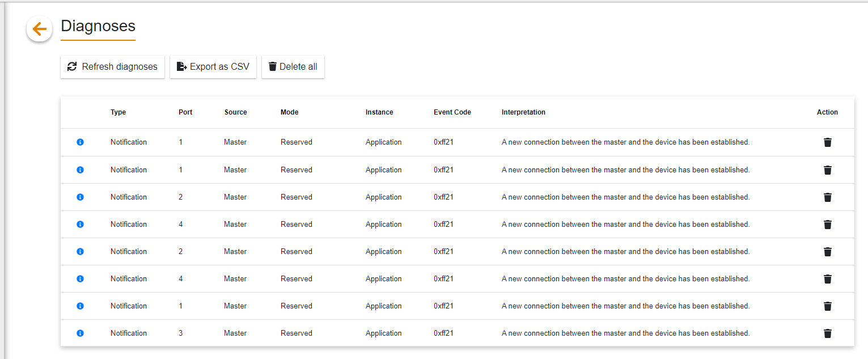The height and width of the screenshot is (359, 868).
Task: Click the Type column header
Action: [118, 112]
